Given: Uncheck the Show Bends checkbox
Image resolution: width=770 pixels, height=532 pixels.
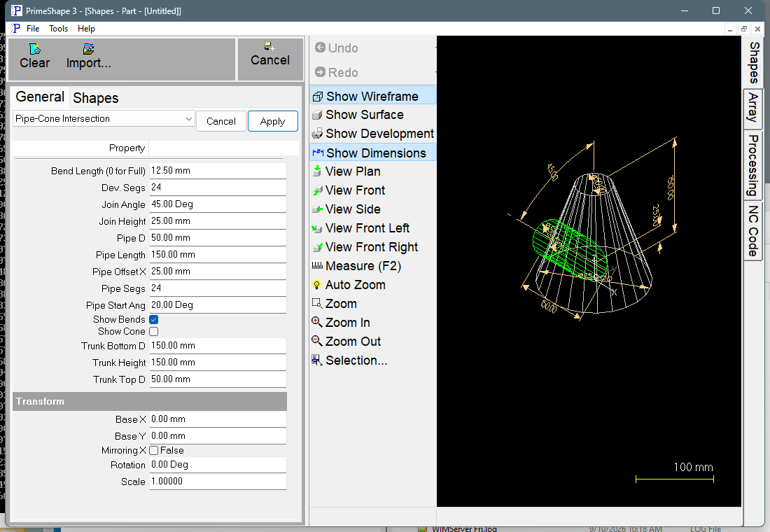Looking at the screenshot, I should point(154,319).
